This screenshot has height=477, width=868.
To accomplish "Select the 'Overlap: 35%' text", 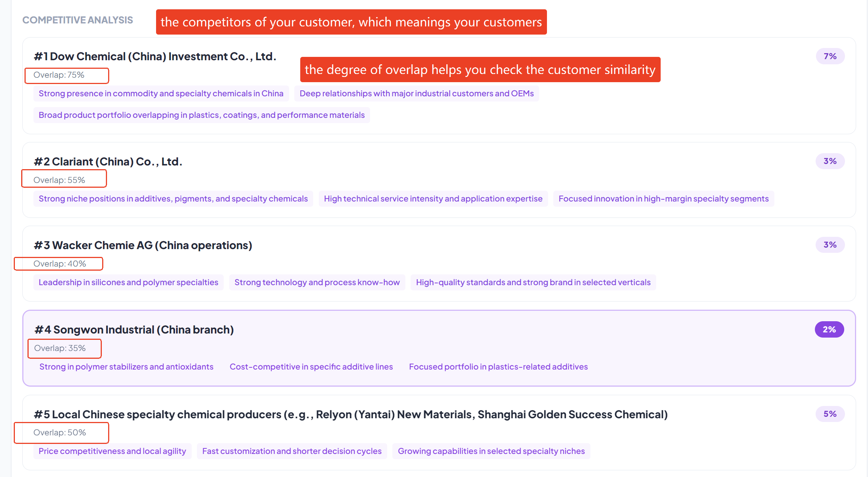I will click(60, 348).
